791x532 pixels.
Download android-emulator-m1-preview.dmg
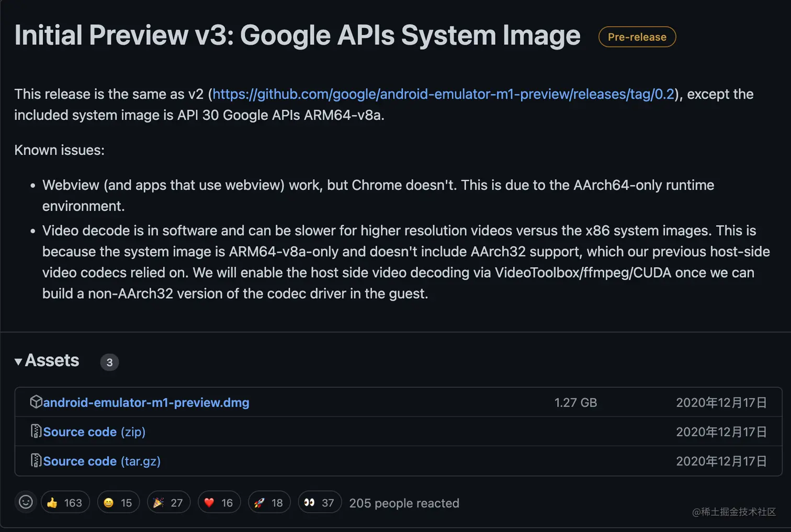click(x=146, y=402)
